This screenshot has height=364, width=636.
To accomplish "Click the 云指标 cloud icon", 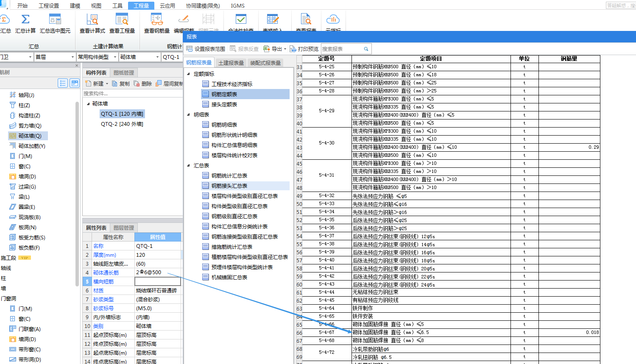I will 333,19.
